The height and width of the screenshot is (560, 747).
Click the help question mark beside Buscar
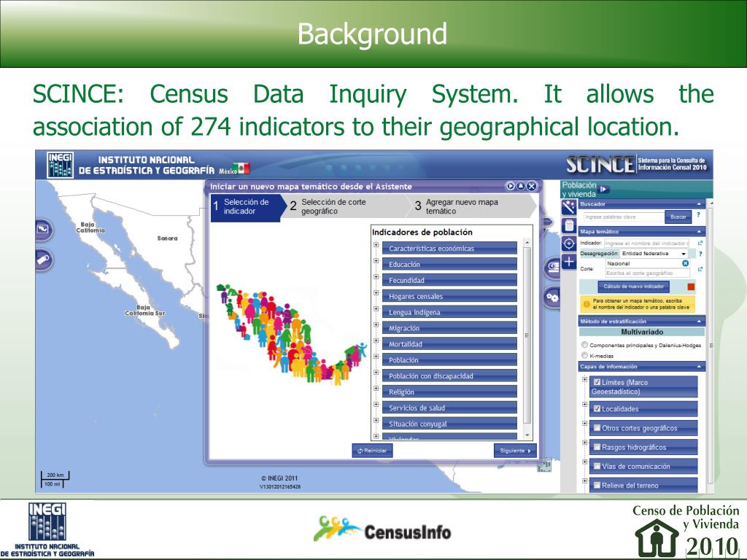[698, 215]
